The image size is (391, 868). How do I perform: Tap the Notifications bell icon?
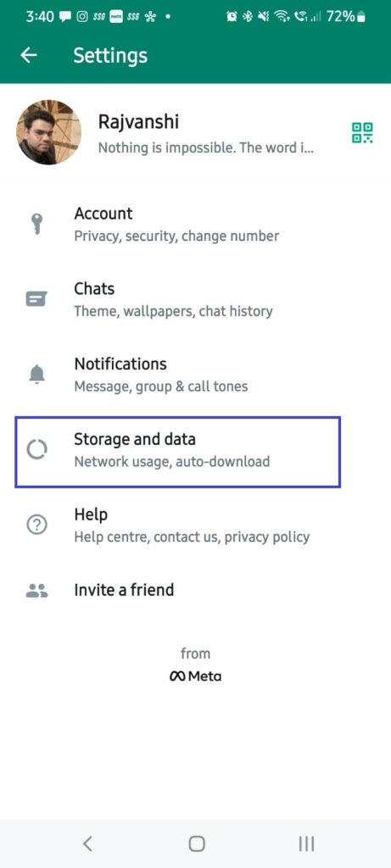[x=37, y=375]
